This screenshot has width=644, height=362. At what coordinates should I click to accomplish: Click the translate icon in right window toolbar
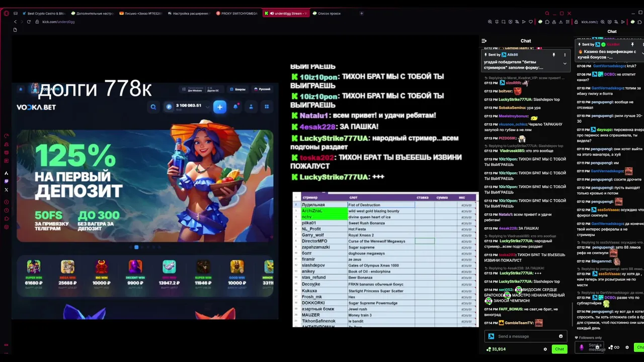click(616, 22)
